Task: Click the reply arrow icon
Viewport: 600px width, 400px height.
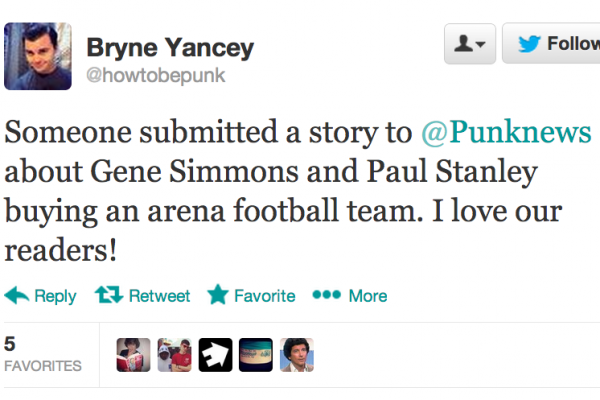Action: pyautogui.click(x=17, y=296)
